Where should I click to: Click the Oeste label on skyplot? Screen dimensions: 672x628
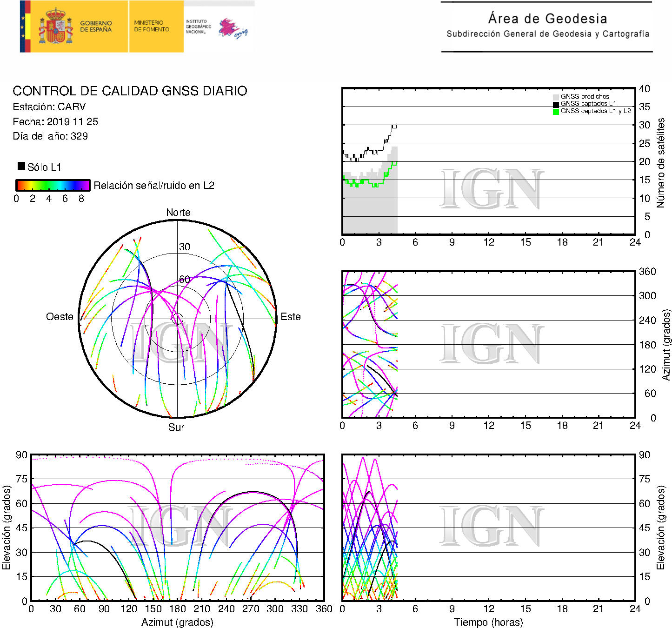(60, 317)
